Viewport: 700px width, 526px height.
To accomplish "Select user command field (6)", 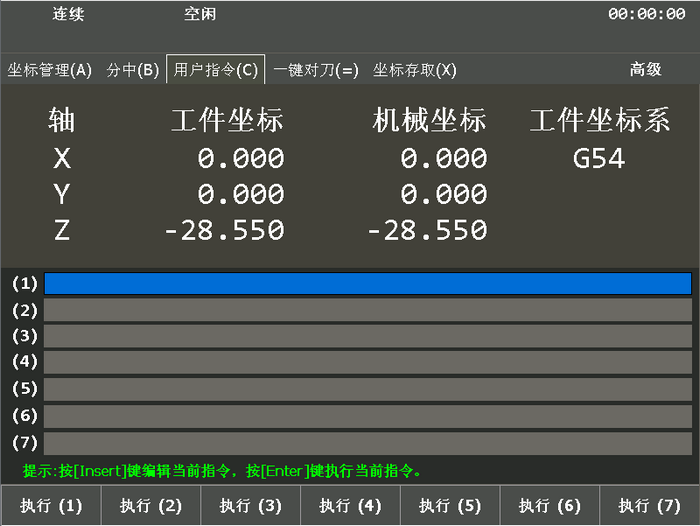I will pyautogui.click(x=368, y=416).
